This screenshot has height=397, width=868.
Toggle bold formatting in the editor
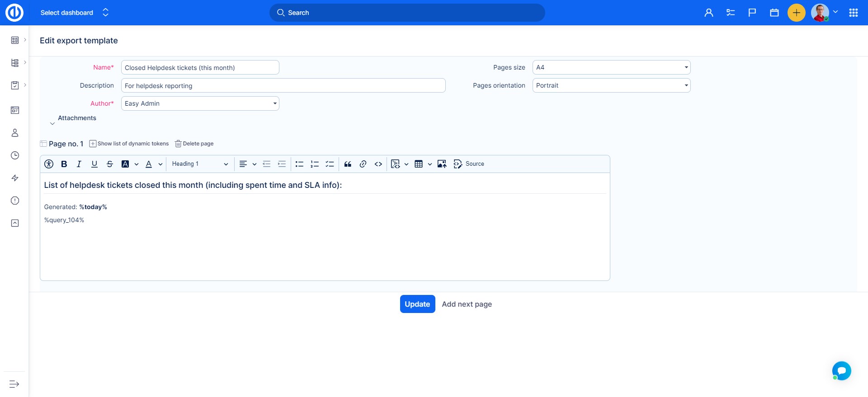pos(64,164)
